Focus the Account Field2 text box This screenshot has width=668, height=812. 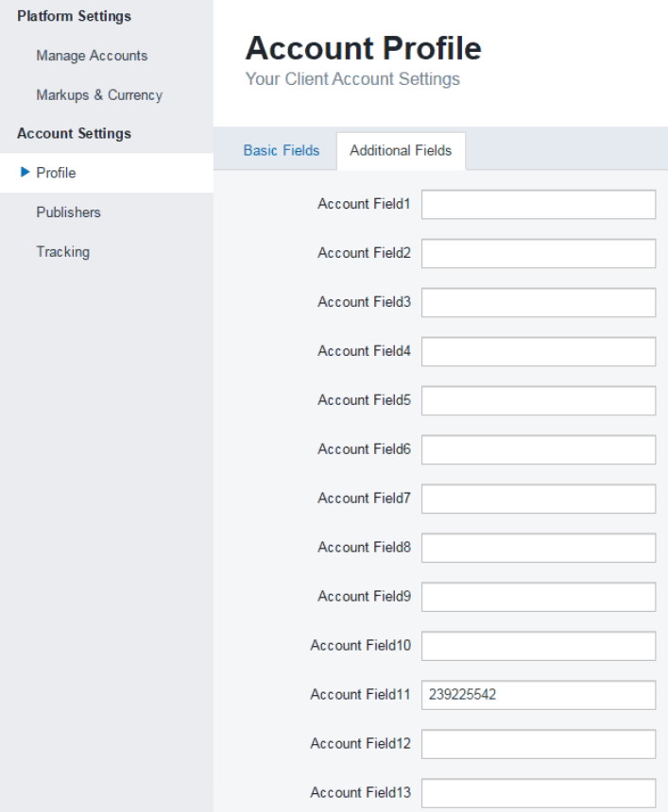(x=539, y=253)
